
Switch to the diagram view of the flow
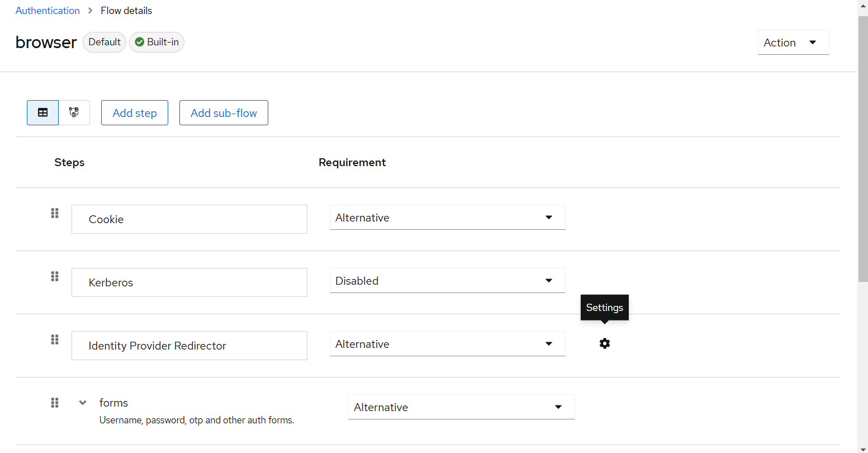[x=74, y=112]
